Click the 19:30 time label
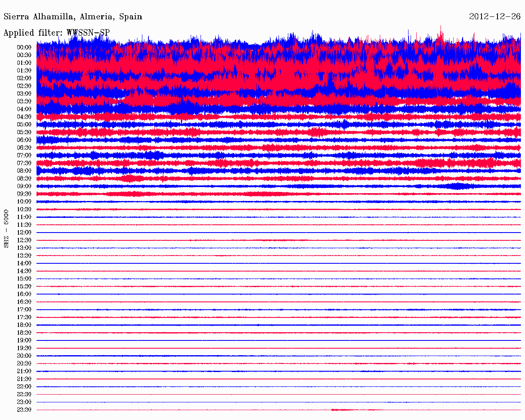525x420 pixels. (24, 348)
